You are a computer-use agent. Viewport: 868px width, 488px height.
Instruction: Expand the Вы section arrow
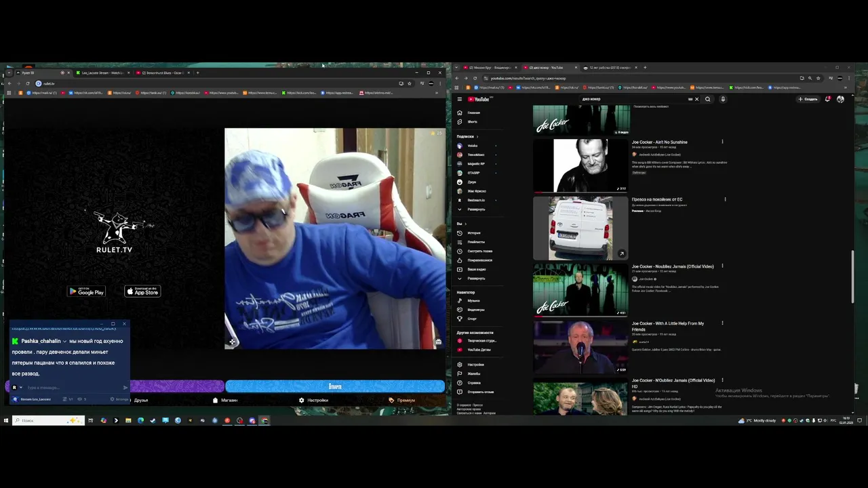point(465,224)
